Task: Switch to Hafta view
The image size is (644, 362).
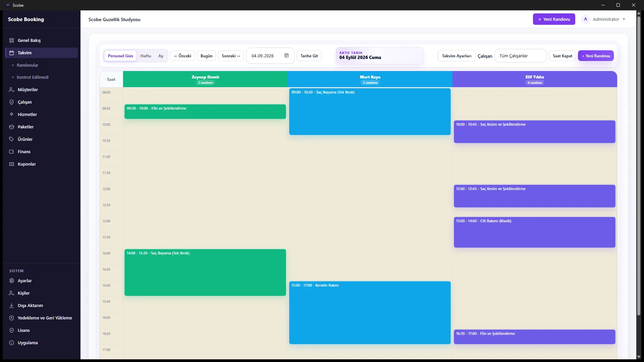Action: tap(146, 56)
